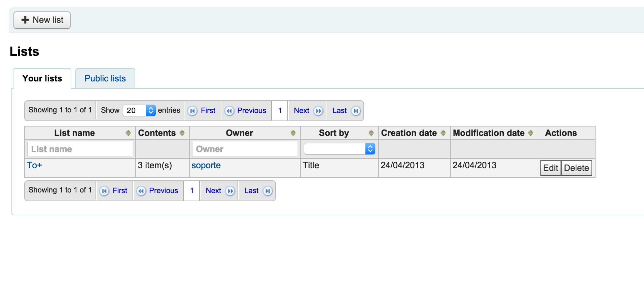The width and height of the screenshot is (644, 284).
Task: Open the Show entries count dropdown
Action: (139, 110)
